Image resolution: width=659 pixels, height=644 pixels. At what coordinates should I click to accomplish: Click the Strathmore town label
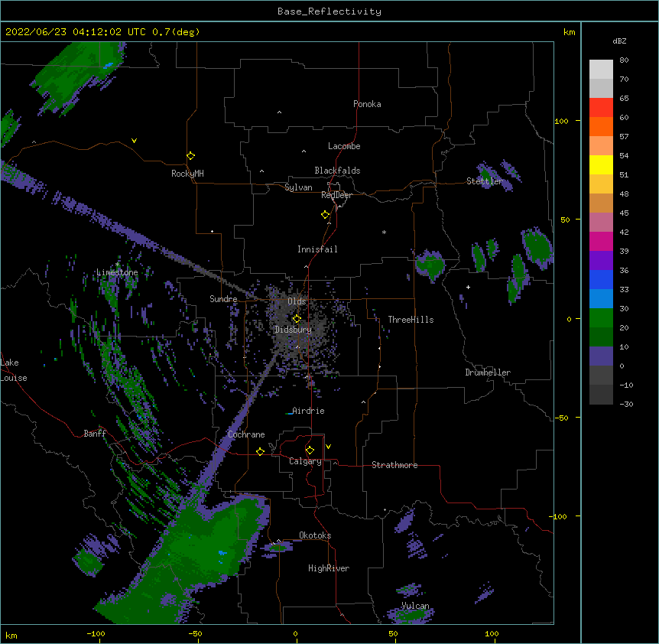coord(394,465)
